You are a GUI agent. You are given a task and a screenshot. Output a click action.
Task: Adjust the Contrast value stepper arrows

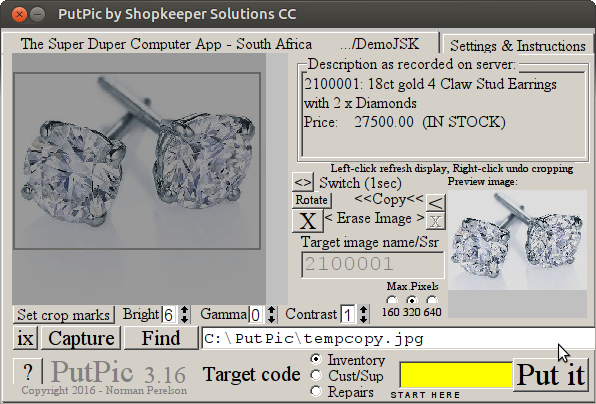(x=363, y=315)
